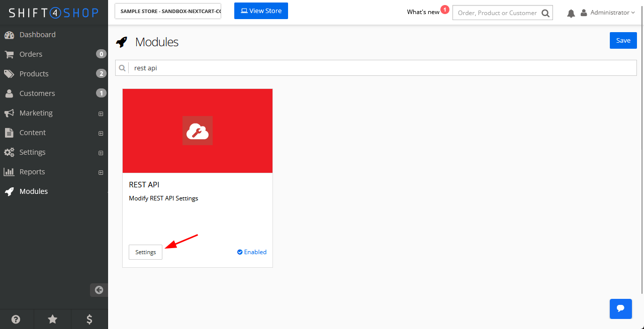
Task: Click the Shift4Shop logo
Action: click(54, 13)
